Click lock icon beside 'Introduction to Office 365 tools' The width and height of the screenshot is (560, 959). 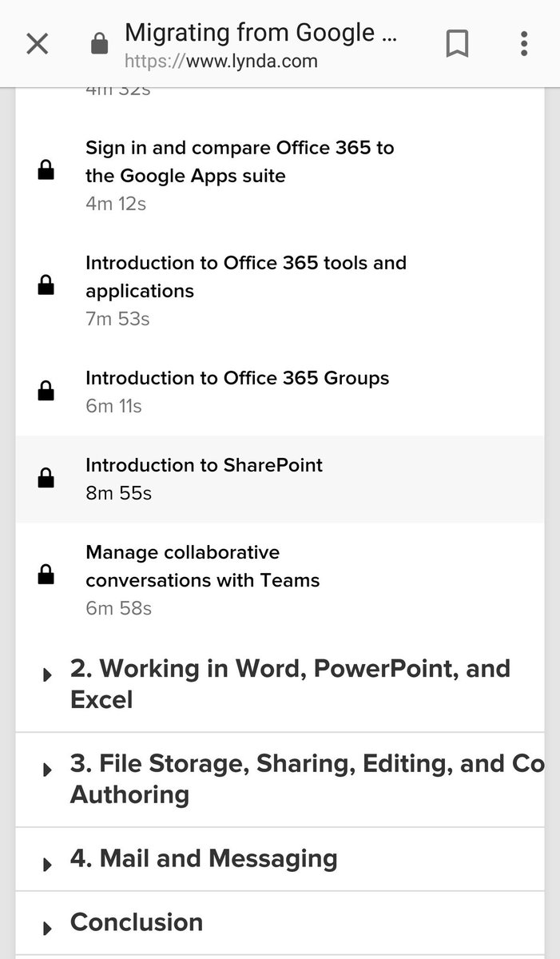click(46, 285)
